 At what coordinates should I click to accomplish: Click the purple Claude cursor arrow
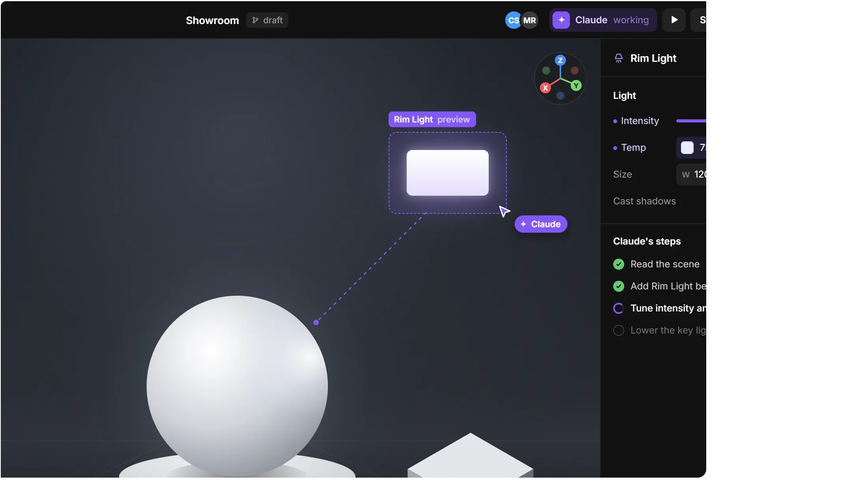pyautogui.click(x=504, y=211)
